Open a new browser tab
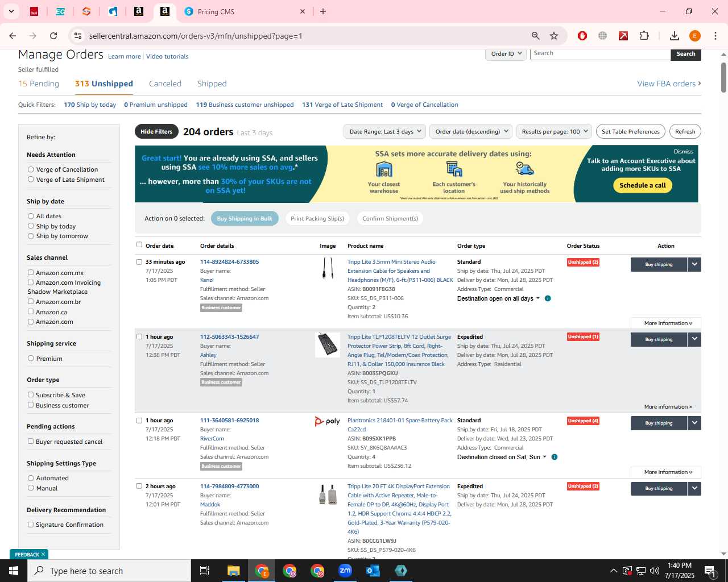728x582 pixels. tap(323, 11)
